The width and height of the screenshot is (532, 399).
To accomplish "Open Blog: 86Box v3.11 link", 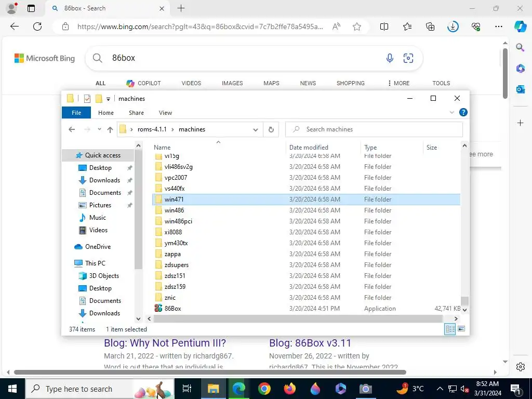I will 310,343.
